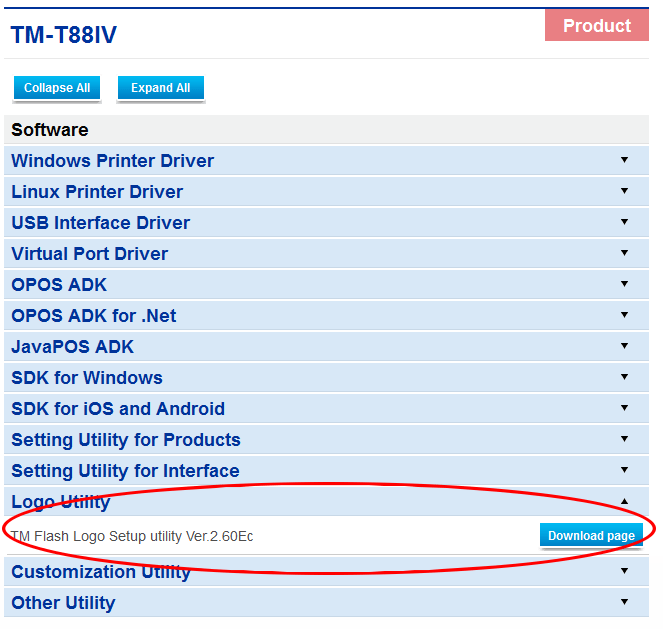Click the pink Product badge
This screenshot has width=663, height=629.
[x=597, y=25]
